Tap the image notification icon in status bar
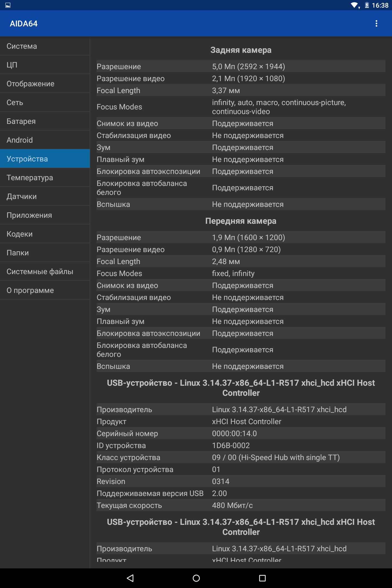This screenshot has height=588, width=392. pos(8,5)
